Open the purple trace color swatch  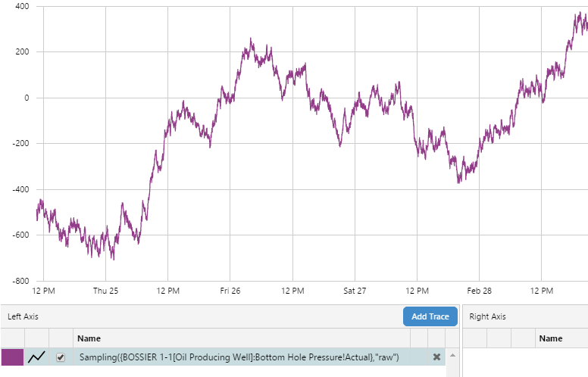click(12, 357)
